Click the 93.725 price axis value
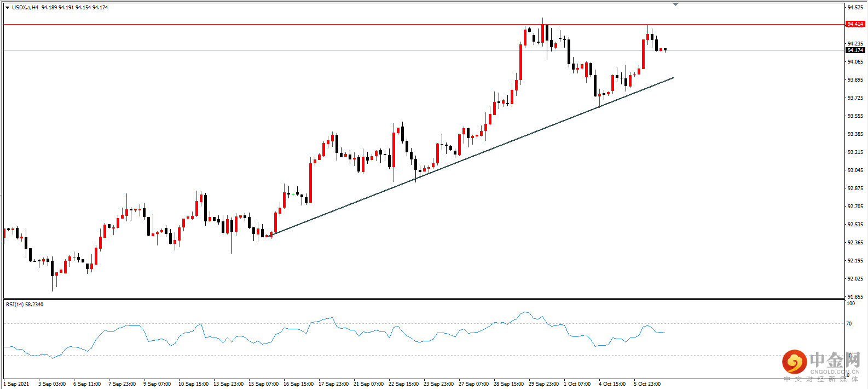The width and height of the screenshot is (868, 389). 855,98
